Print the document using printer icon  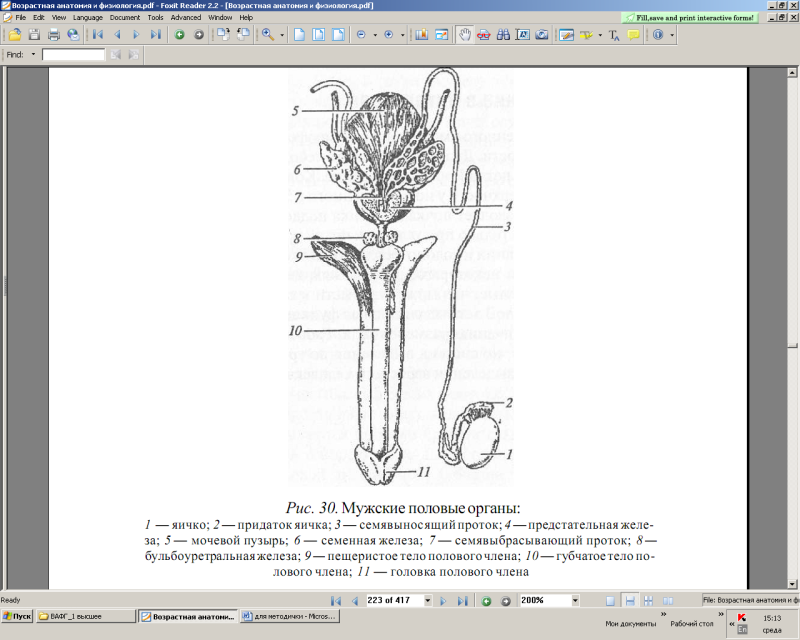[54, 34]
